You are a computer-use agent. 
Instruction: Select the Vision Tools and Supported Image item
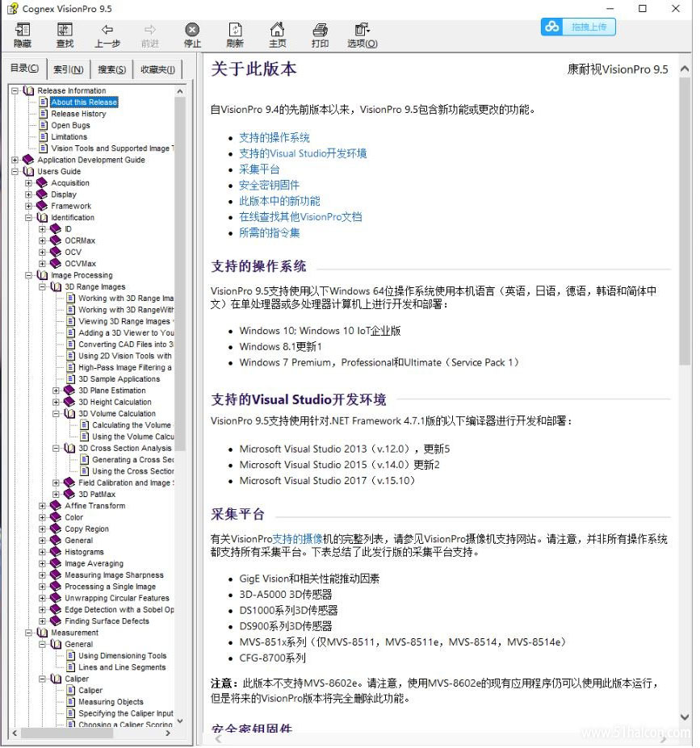point(112,148)
